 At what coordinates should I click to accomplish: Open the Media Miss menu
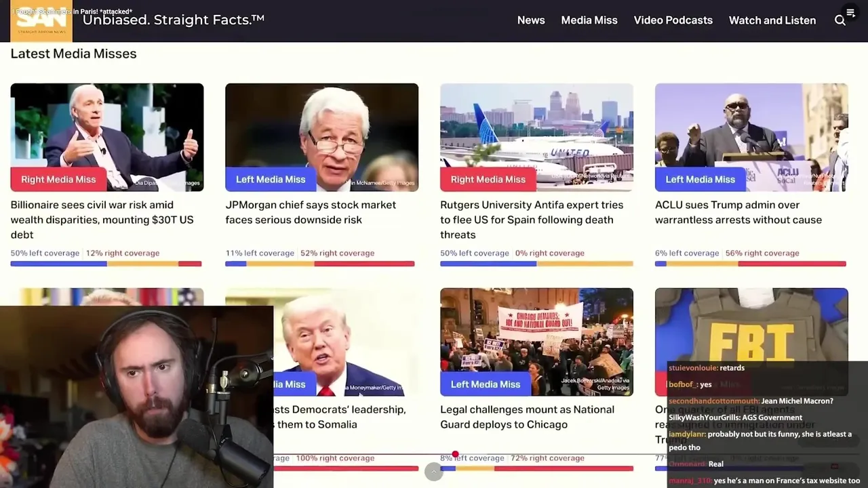[x=589, y=20]
